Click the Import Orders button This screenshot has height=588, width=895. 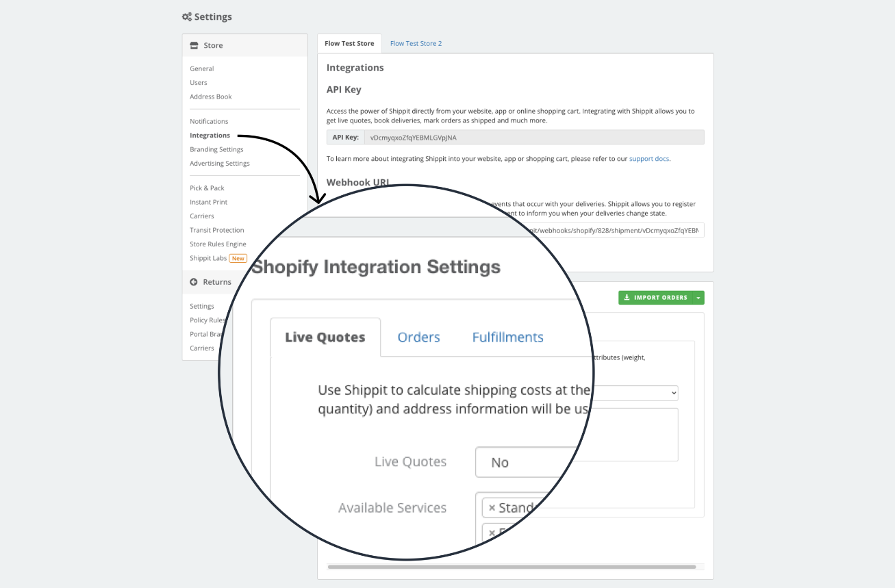pyautogui.click(x=656, y=298)
